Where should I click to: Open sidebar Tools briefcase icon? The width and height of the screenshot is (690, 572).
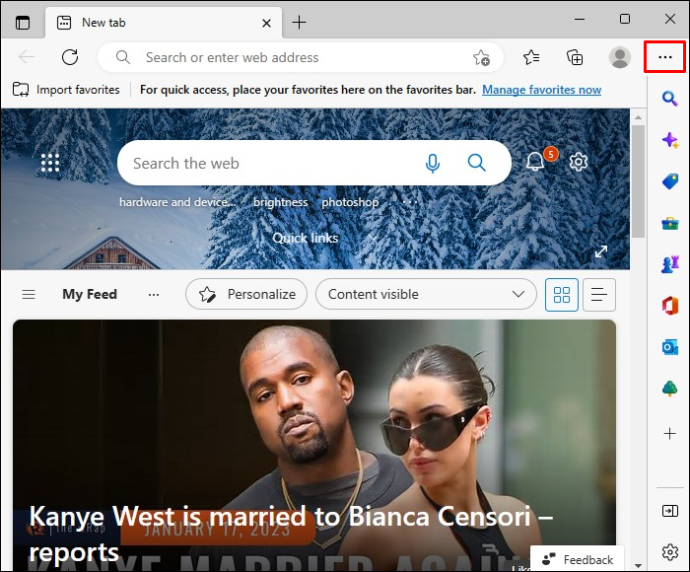(670, 223)
